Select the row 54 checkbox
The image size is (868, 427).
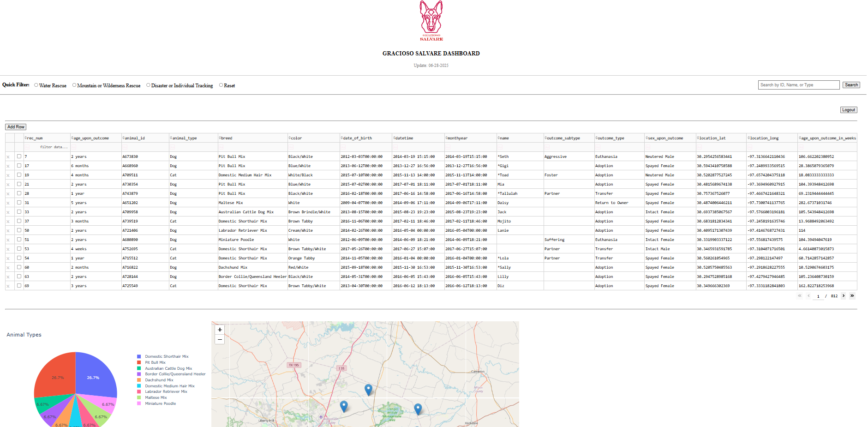[19, 258]
